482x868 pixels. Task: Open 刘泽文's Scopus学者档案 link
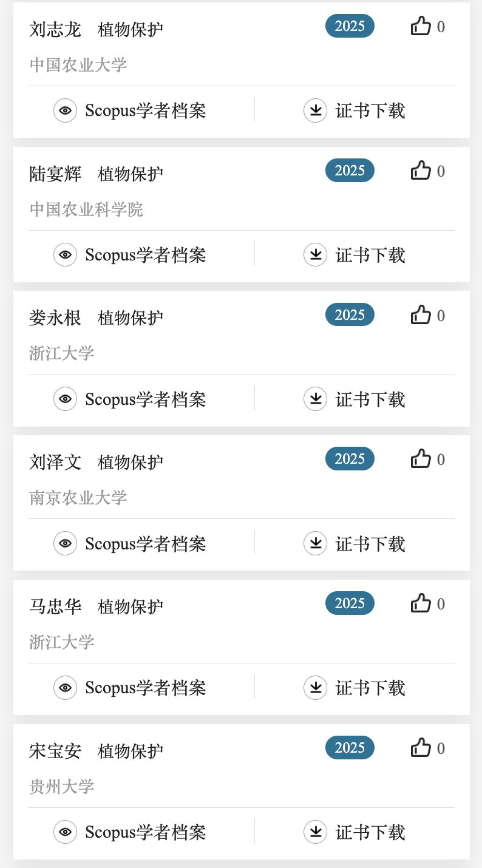[145, 543]
